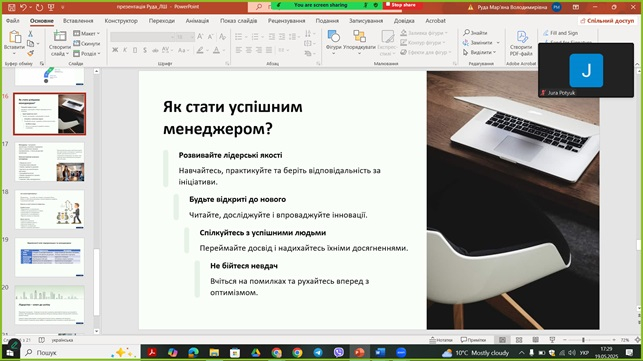The width and height of the screenshot is (643, 361).
Task: Switch to the Insert (Вставлення) tab
Action: [x=78, y=21]
